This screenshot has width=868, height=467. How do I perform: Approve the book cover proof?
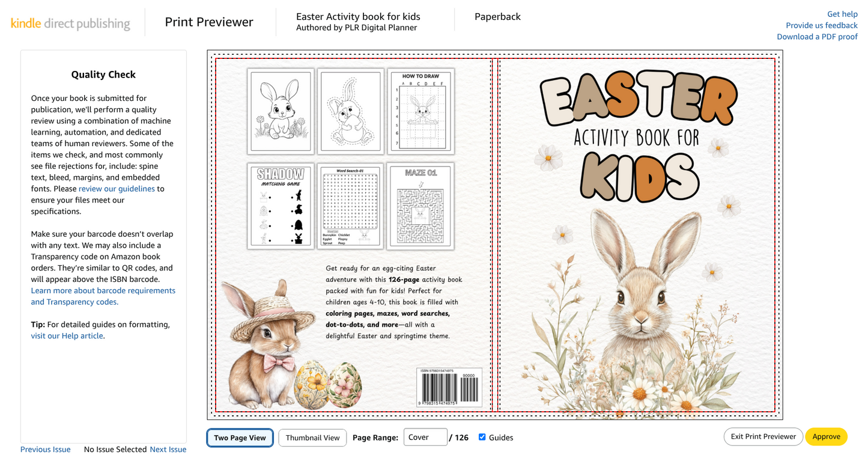pos(826,436)
